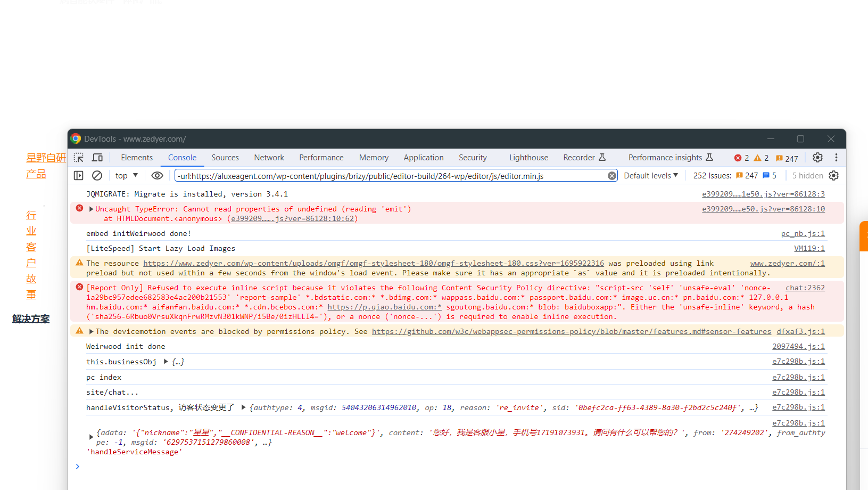
Task: Open the Default levels dropdown
Action: coord(651,176)
